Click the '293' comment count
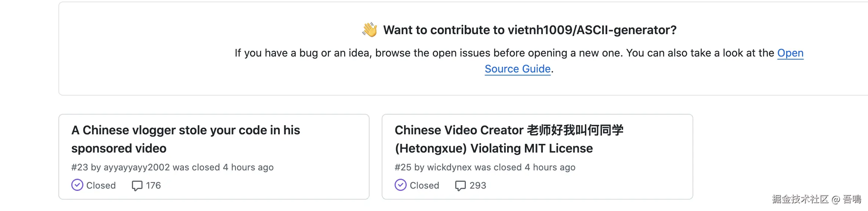 click(478, 186)
